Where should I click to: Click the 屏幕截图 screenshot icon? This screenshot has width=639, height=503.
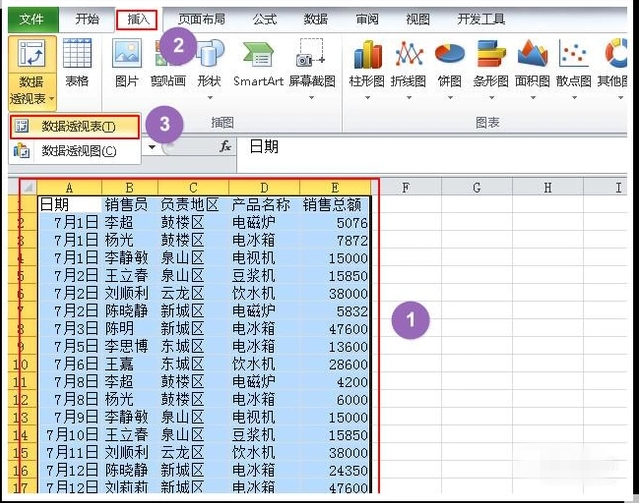(311, 53)
